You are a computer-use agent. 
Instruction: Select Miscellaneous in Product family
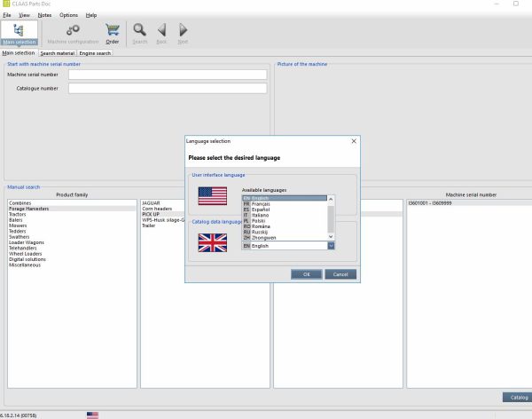[72, 265]
